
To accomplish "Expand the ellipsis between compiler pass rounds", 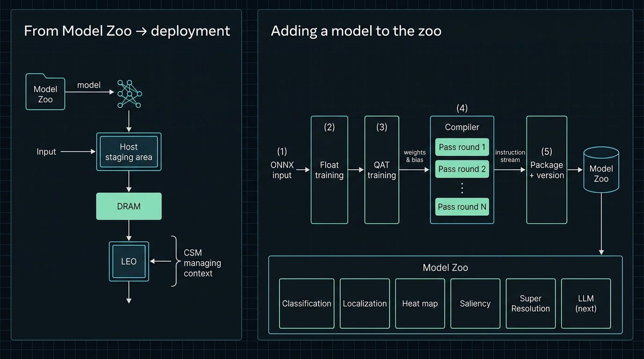I will click(x=462, y=187).
